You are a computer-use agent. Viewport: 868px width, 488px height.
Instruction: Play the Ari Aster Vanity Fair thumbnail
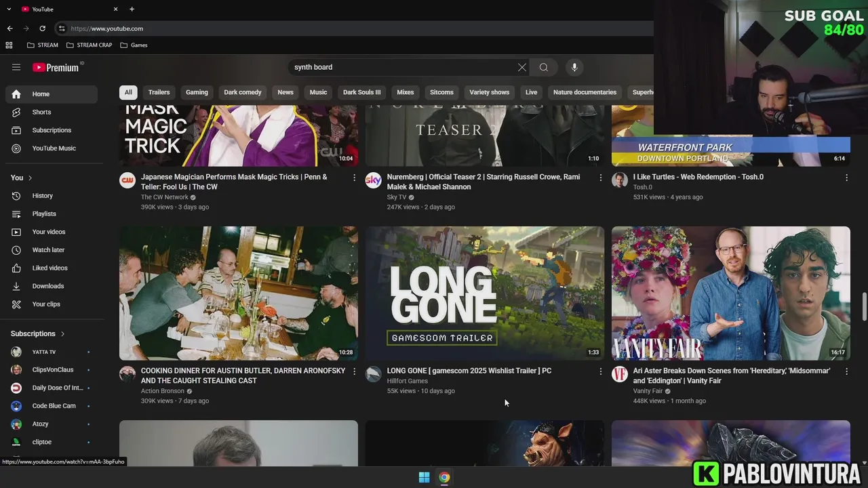pyautogui.click(x=730, y=293)
